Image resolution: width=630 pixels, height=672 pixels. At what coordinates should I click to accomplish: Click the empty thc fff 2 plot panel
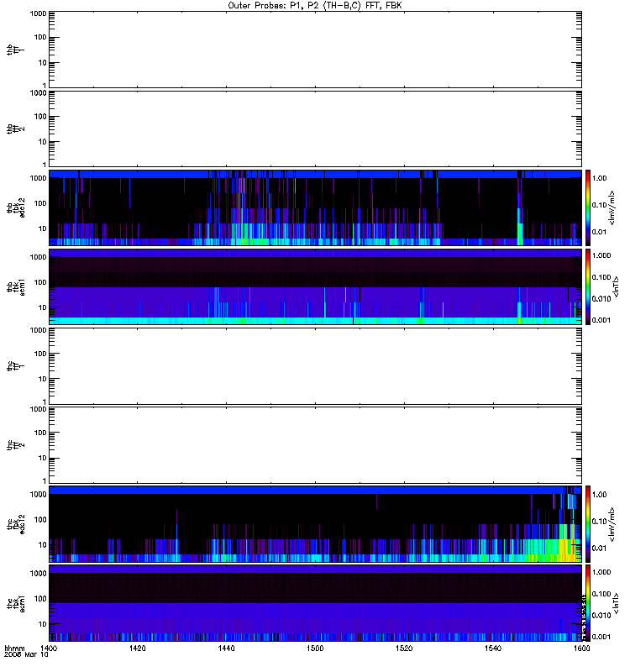click(x=315, y=445)
